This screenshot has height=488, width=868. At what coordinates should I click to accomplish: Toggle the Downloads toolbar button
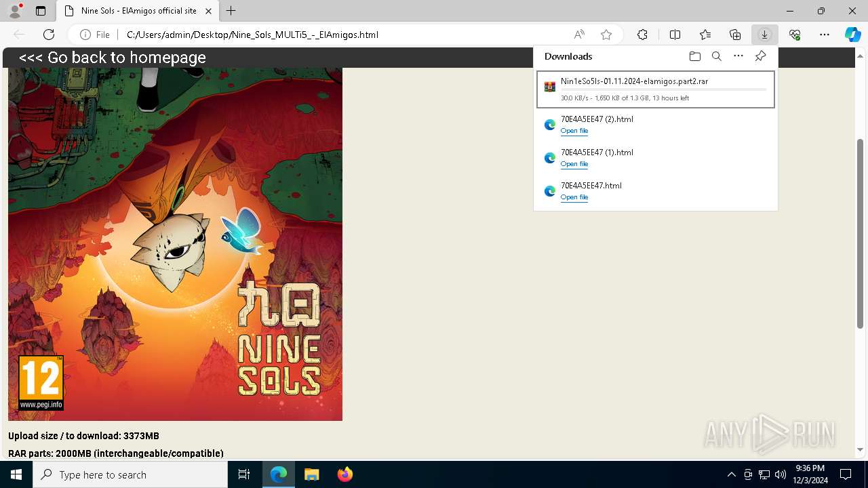pyautogui.click(x=765, y=35)
